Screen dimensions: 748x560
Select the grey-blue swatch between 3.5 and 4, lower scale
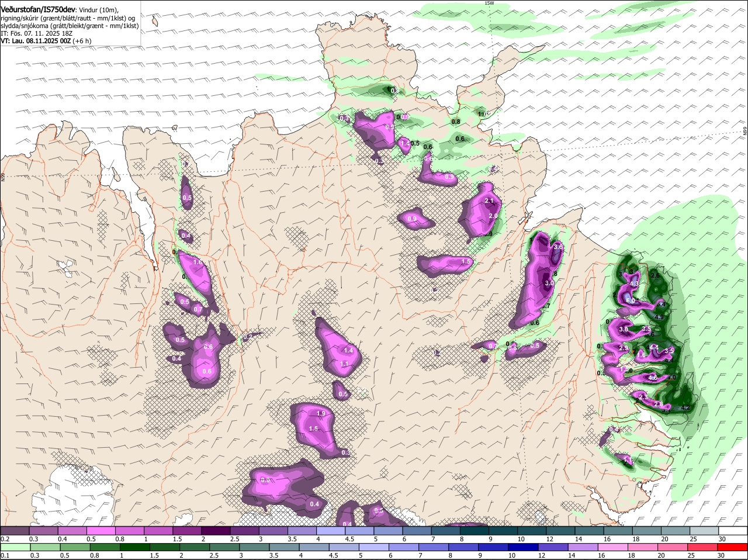(x=285, y=548)
